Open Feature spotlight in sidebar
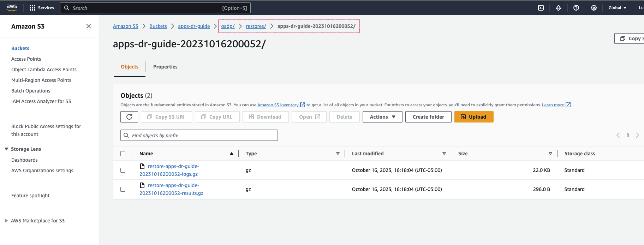This screenshot has height=245, width=644. (x=30, y=196)
